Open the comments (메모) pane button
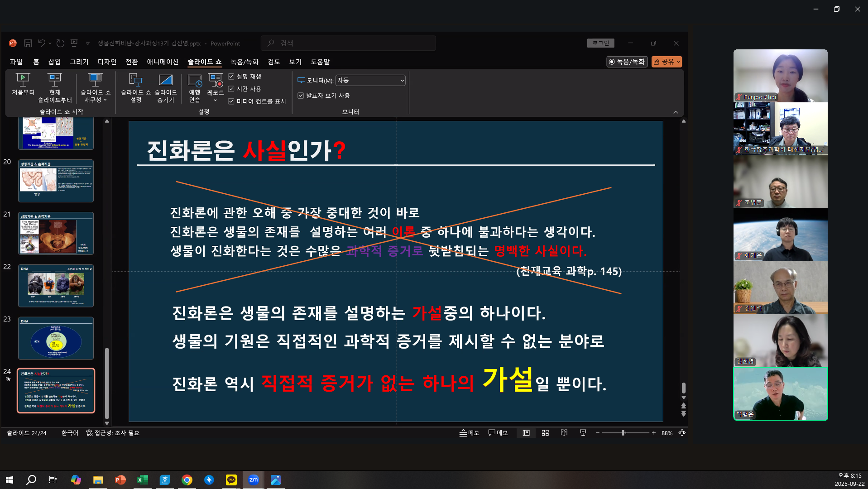868x489 pixels. coord(498,433)
